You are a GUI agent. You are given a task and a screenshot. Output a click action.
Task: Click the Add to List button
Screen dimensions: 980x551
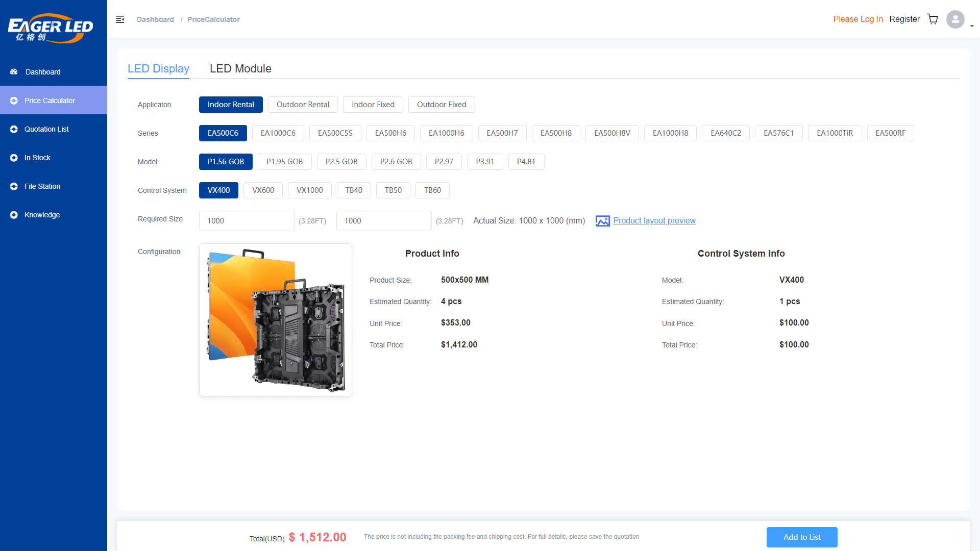(802, 537)
